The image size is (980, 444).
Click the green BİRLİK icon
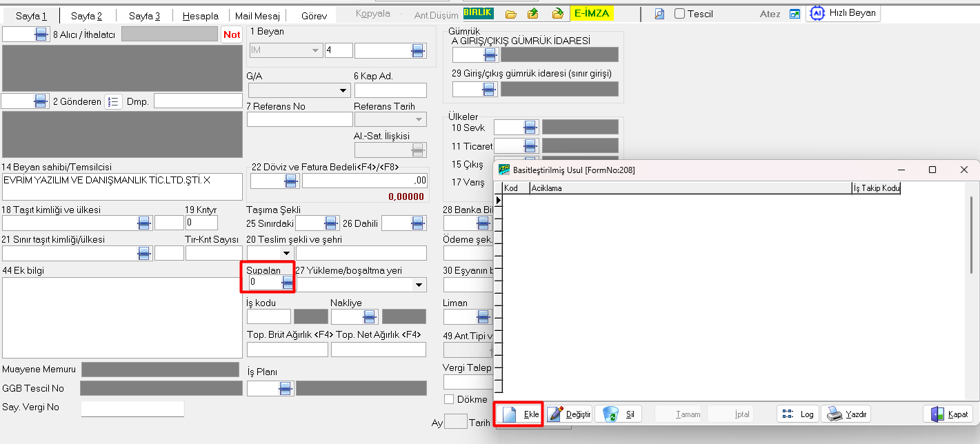click(x=478, y=13)
